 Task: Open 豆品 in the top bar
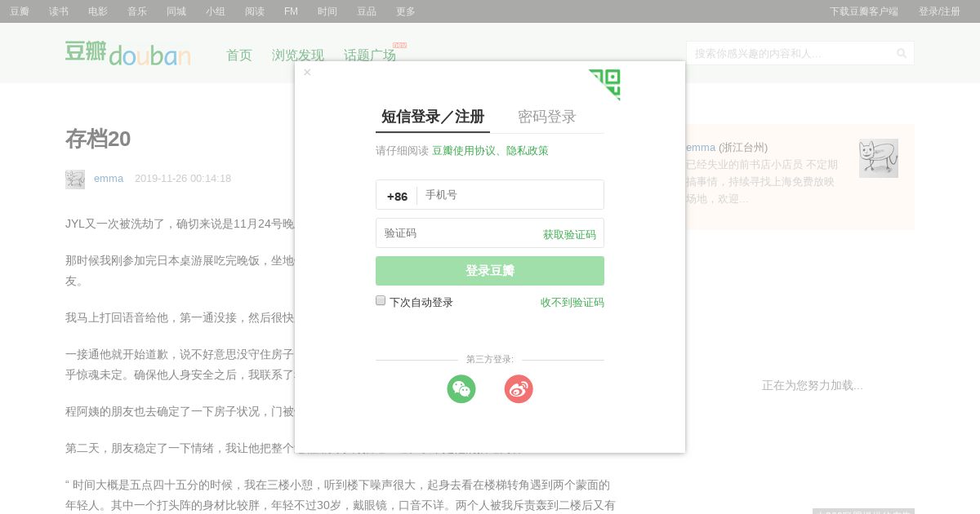(x=367, y=11)
